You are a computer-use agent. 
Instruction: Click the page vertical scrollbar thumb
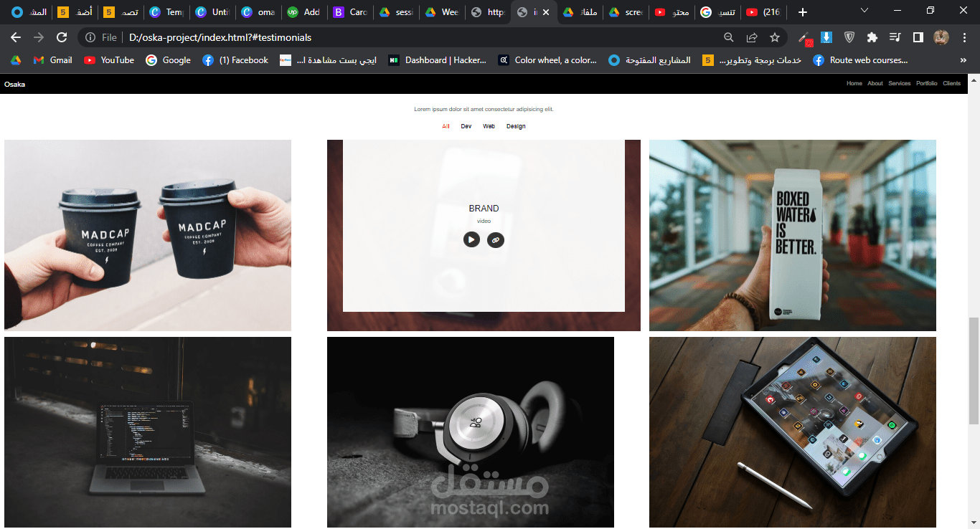[974, 371]
